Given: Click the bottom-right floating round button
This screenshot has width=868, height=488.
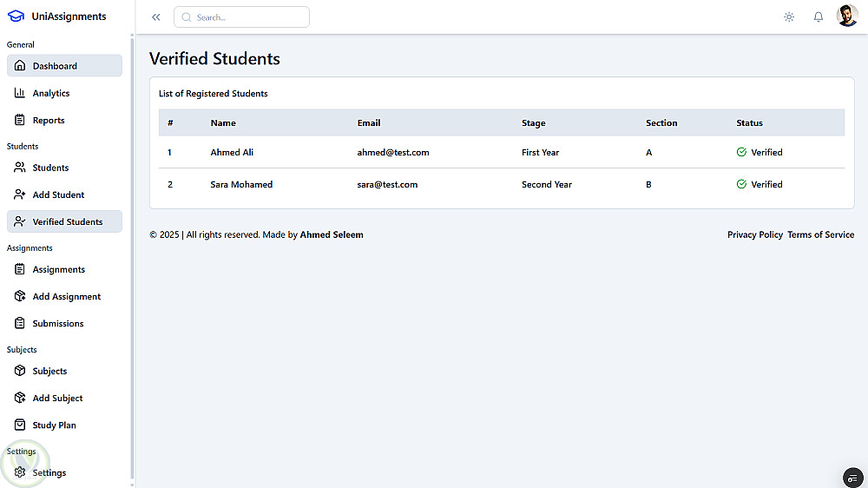Looking at the screenshot, I should pyautogui.click(x=853, y=478).
